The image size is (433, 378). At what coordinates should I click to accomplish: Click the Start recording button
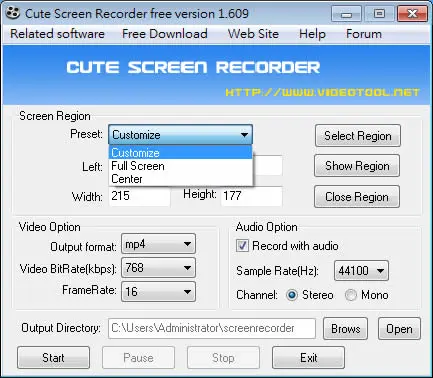pos(53,358)
